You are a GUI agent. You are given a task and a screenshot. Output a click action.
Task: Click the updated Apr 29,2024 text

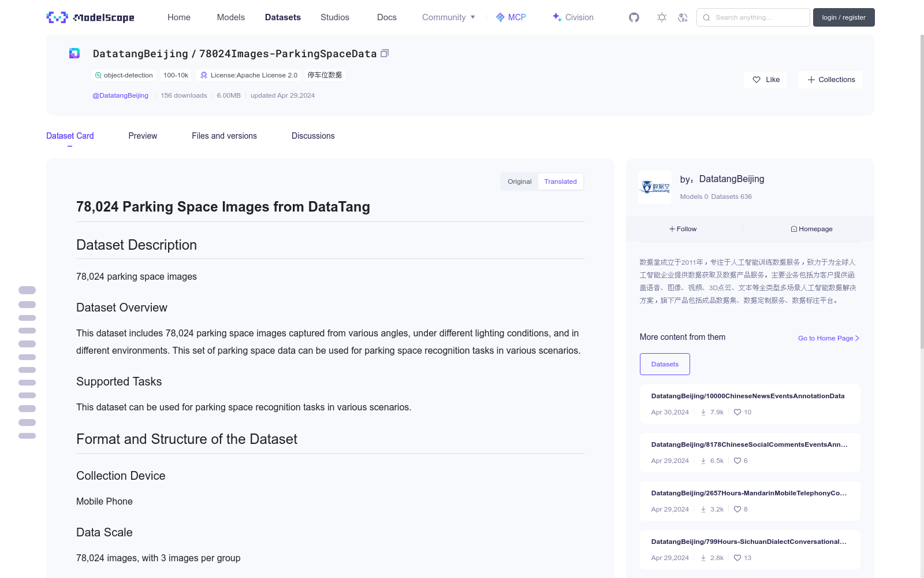tap(282, 95)
